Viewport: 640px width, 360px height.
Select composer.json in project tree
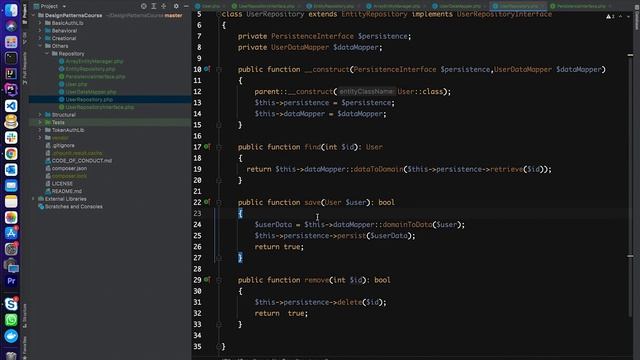(x=69, y=169)
